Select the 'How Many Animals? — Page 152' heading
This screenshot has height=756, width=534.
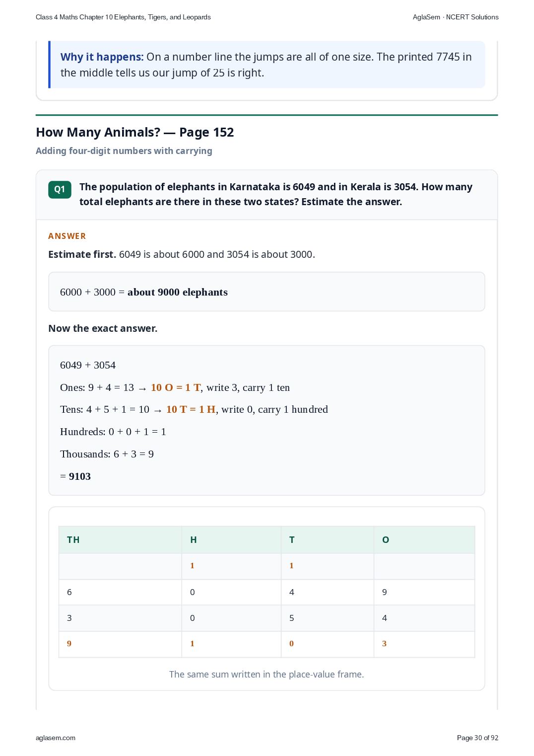pos(135,132)
